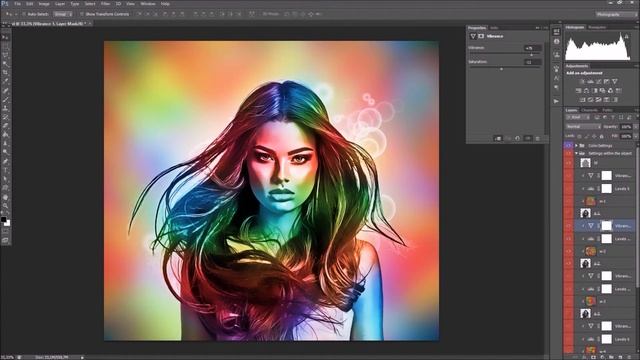This screenshot has width=640, height=360.
Task: Open the Image menu
Action: (x=43, y=4)
